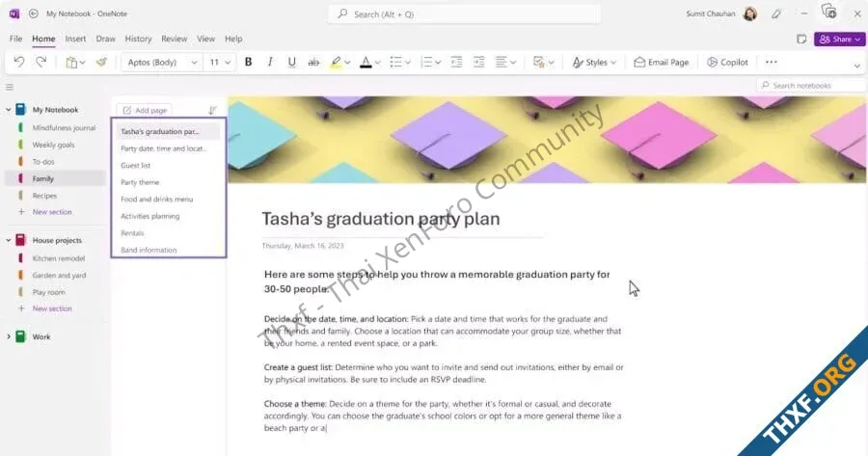Image resolution: width=868 pixels, height=456 pixels.
Task: Click the sort pages icon
Action: click(x=212, y=110)
